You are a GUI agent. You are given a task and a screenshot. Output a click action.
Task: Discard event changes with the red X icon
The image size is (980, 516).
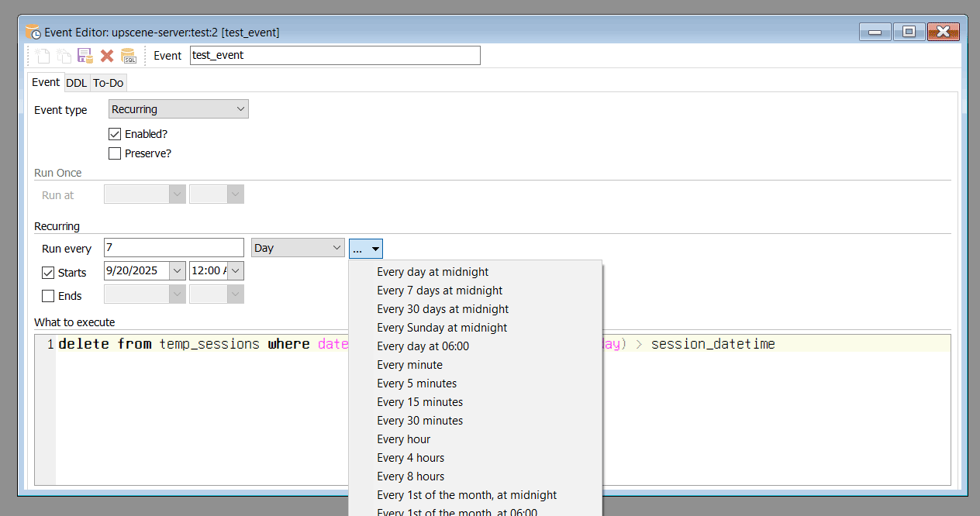106,55
